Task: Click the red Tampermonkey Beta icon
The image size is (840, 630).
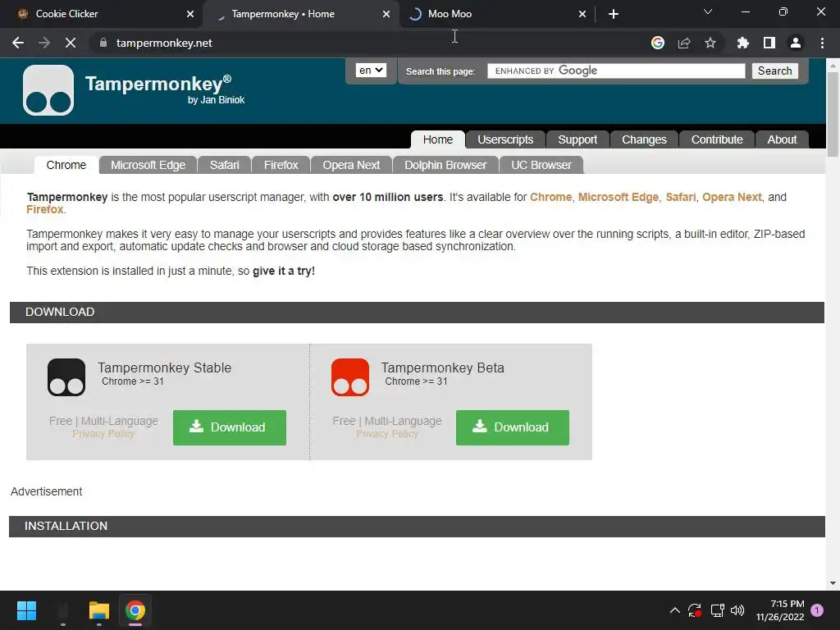Action: click(x=350, y=377)
